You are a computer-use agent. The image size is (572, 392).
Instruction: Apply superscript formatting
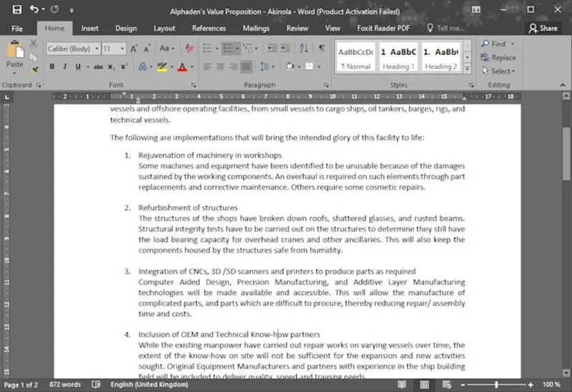pyautogui.click(x=124, y=67)
